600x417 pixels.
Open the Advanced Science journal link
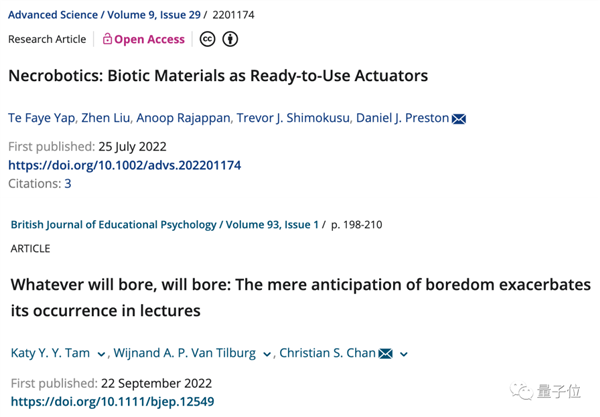(x=53, y=15)
